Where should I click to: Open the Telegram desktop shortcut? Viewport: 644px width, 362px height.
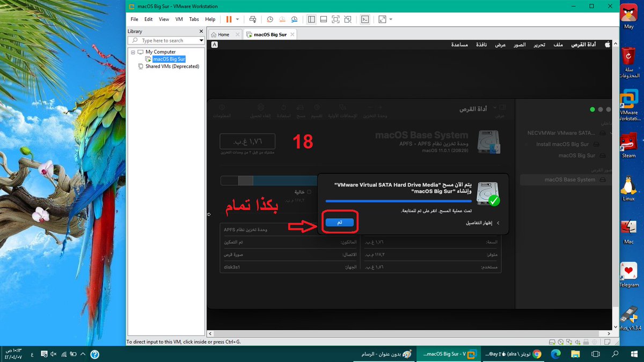[629, 275]
